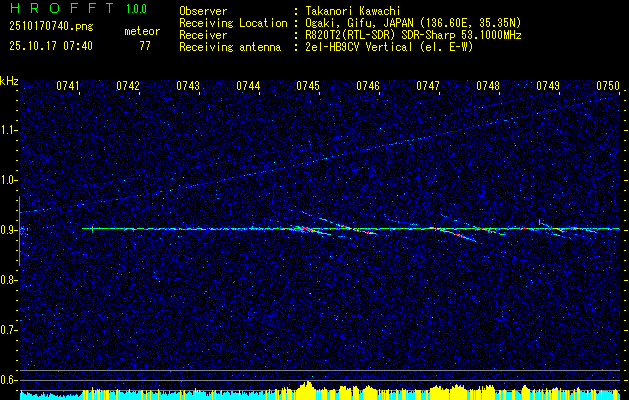Click the meteor label
Screen dimensions: 629x400
click(x=142, y=31)
